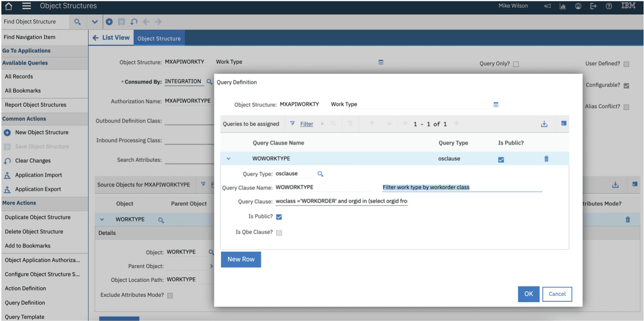Toggle Exclude Attributes Mode checkbox
Screen dimensions: 644x321
point(170,295)
